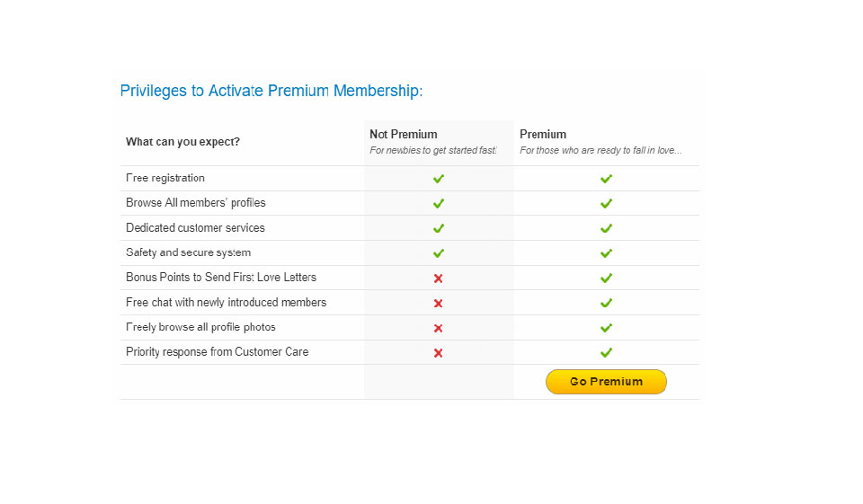Click Not Premium checkmark for Free registration
This screenshot has width=863, height=504.
click(x=439, y=179)
